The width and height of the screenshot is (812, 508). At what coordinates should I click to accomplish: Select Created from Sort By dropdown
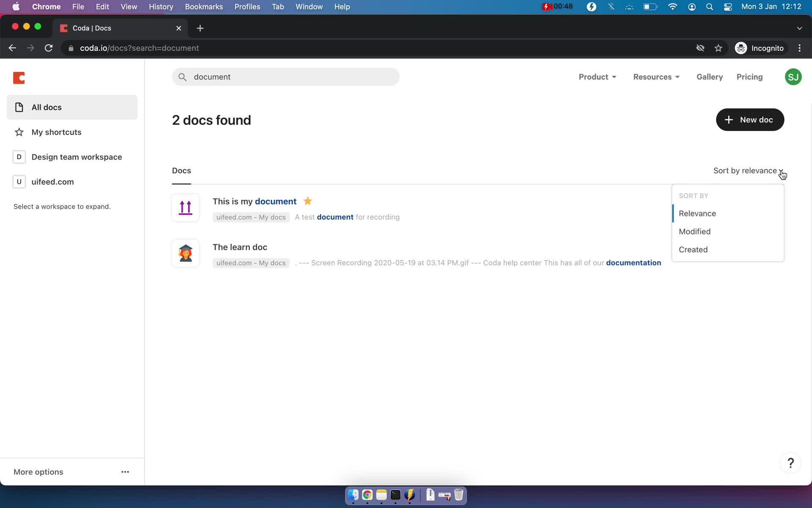point(693,249)
